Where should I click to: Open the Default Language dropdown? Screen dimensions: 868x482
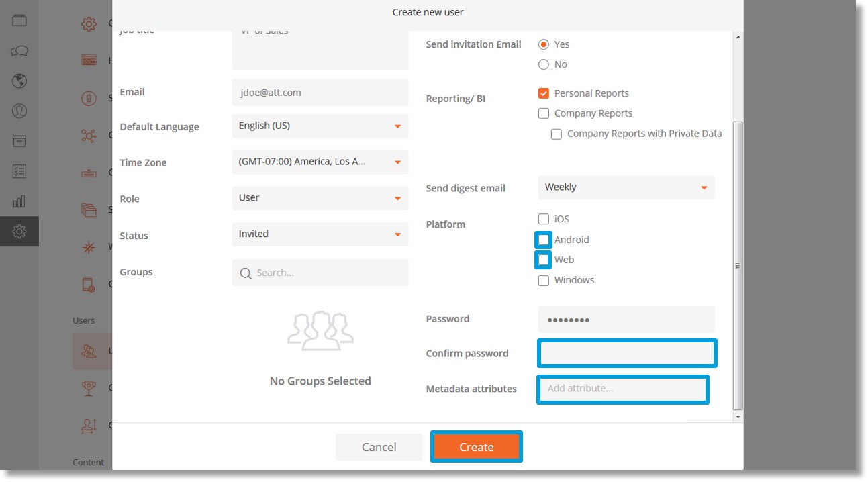320,126
